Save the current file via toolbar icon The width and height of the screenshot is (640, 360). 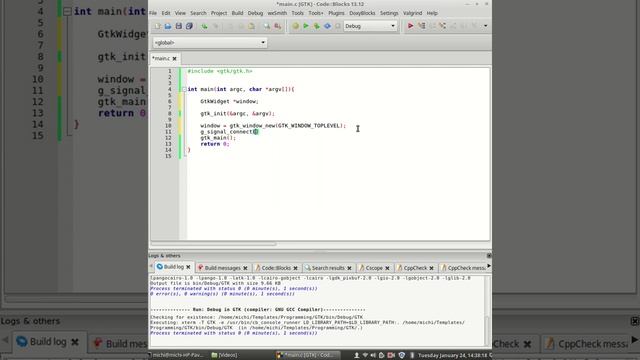pos(178,26)
